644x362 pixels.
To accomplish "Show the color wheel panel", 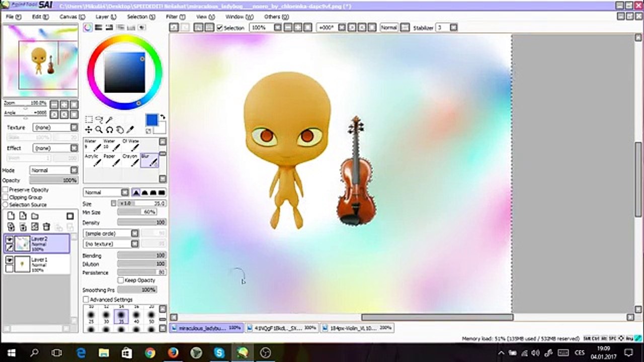I will click(x=88, y=28).
